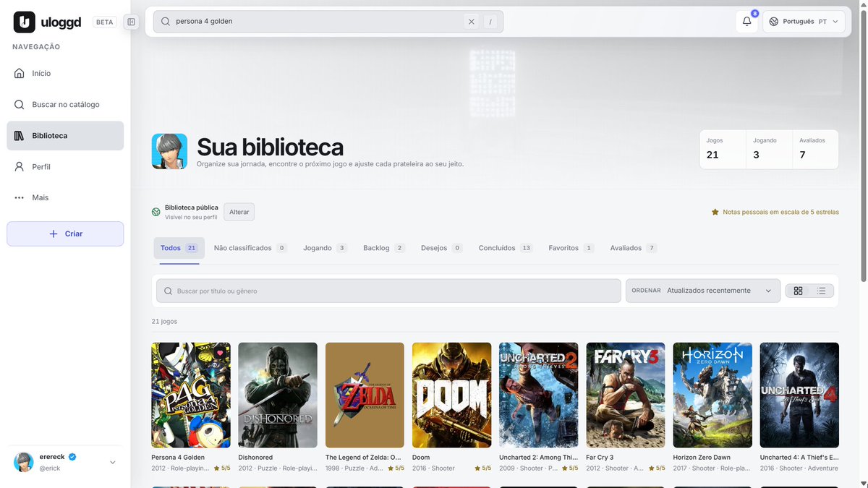Click the Jogos 21 stat card

tap(722, 149)
